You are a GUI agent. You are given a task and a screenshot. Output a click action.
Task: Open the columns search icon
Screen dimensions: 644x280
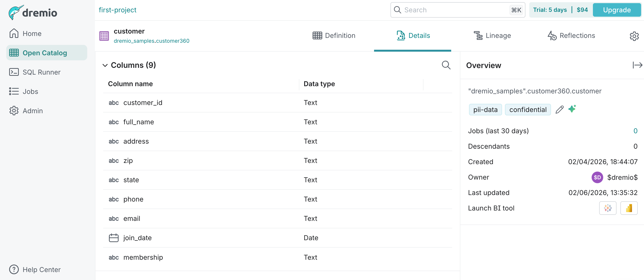(446, 65)
